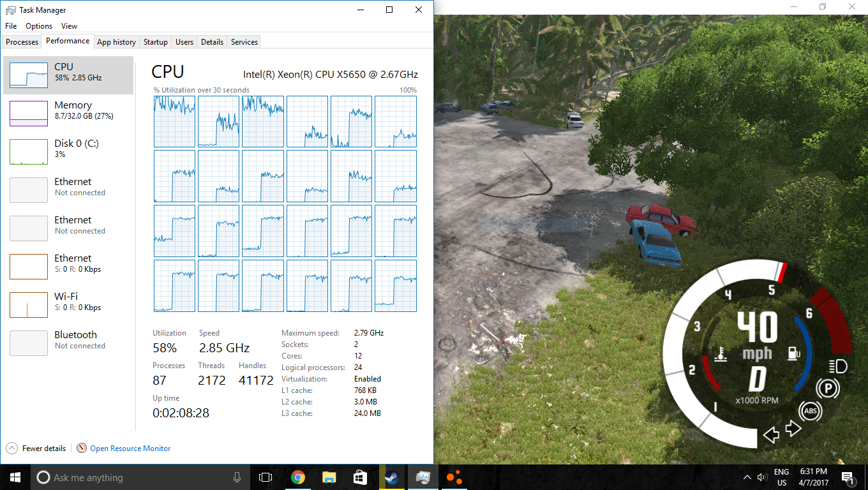The height and width of the screenshot is (490, 868).
Task: Show hidden system tray icons
Action: click(747, 477)
